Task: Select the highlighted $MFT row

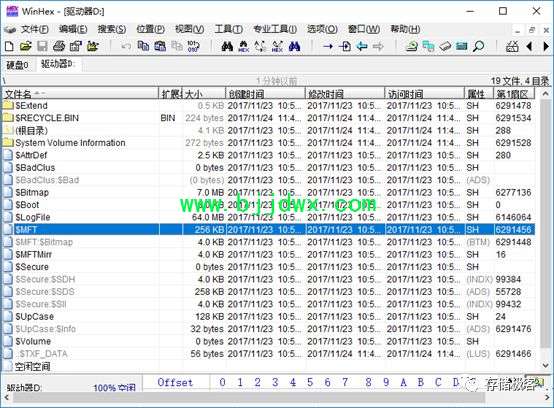Action: click(269, 230)
